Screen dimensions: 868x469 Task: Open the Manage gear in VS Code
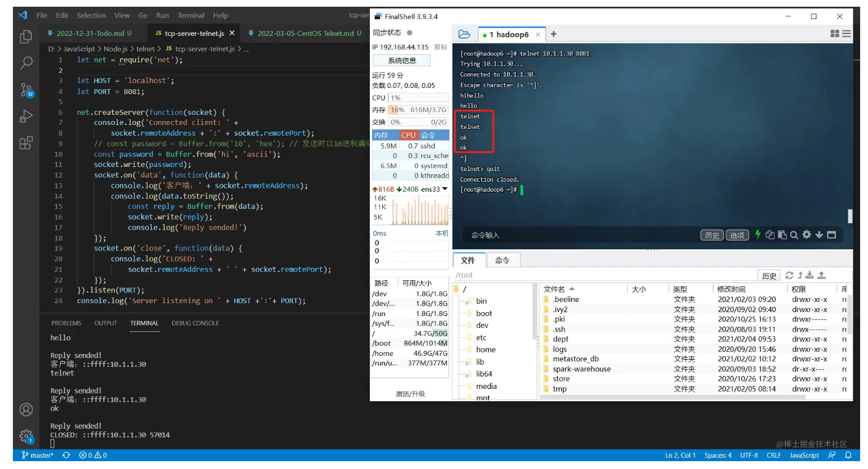26,436
